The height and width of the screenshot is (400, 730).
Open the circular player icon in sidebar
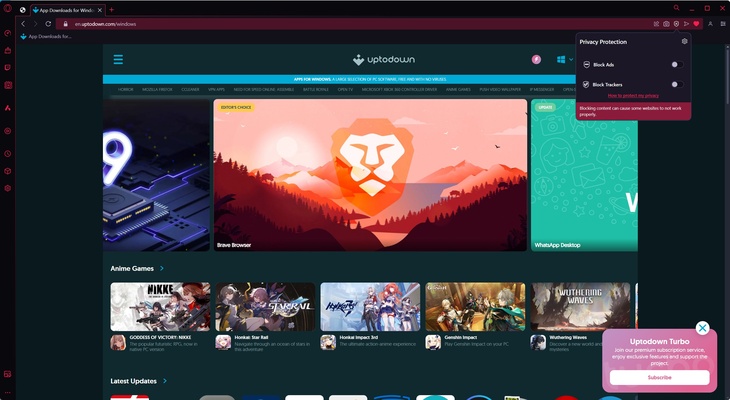point(7,131)
